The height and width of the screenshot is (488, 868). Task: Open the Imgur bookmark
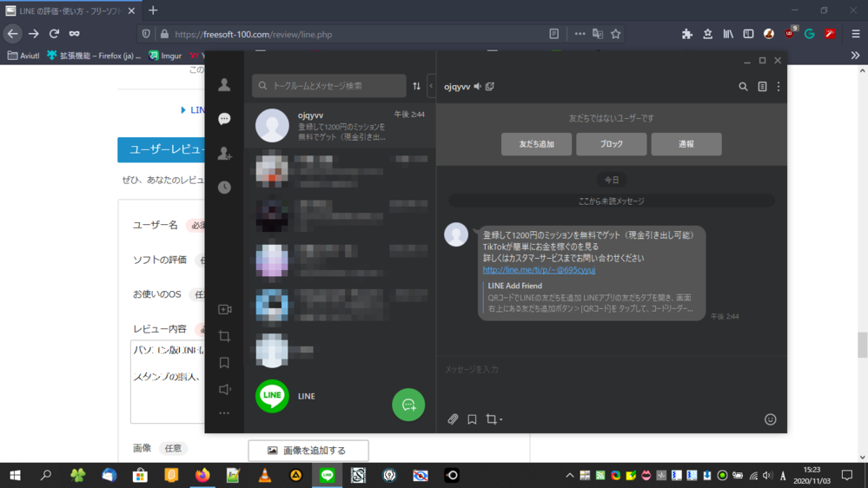click(x=165, y=56)
